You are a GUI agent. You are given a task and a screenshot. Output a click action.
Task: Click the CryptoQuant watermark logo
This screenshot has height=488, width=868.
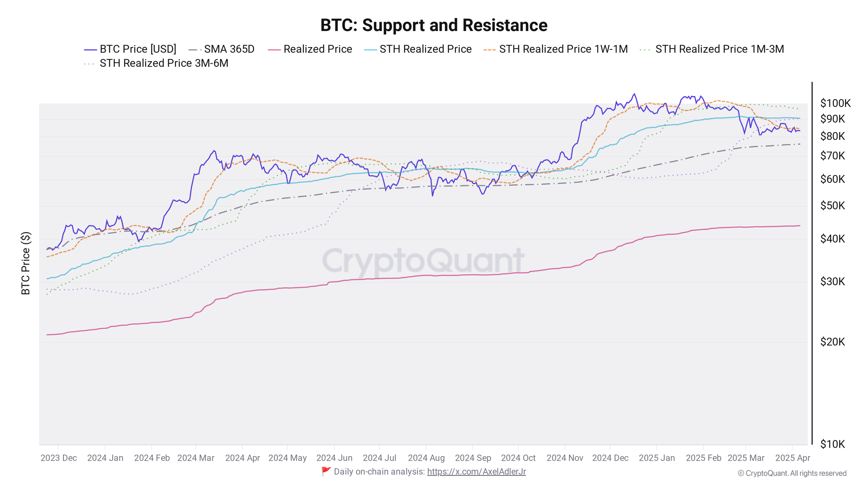coord(423,260)
